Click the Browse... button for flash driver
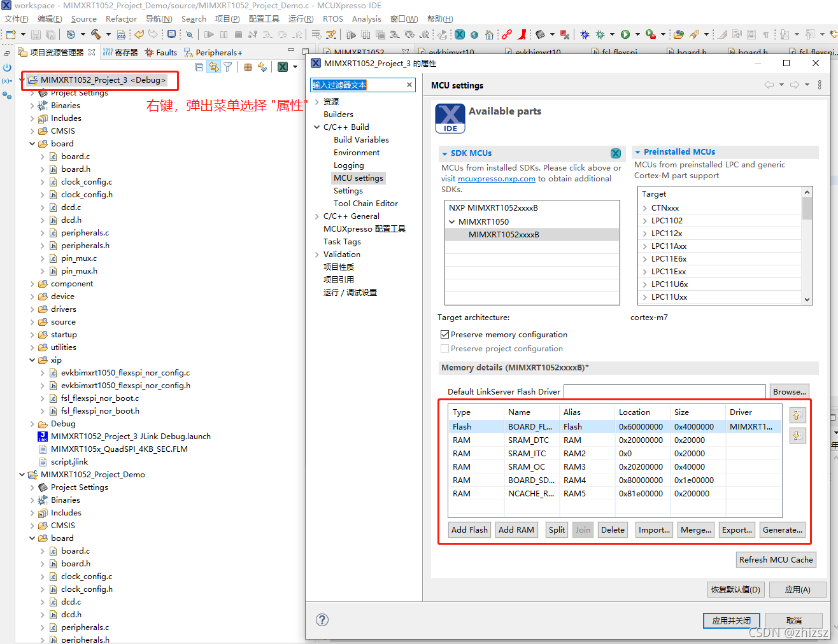Viewport: 838px width, 644px height. point(790,392)
